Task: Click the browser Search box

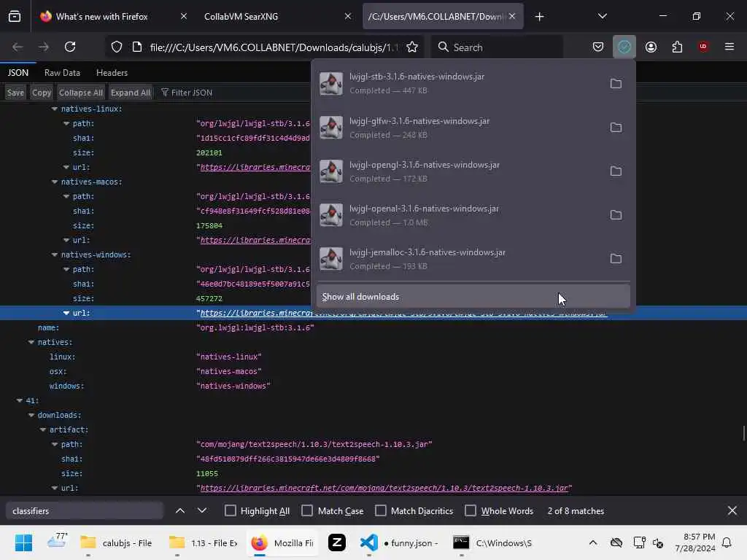Action: pyautogui.click(x=498, y=47)
